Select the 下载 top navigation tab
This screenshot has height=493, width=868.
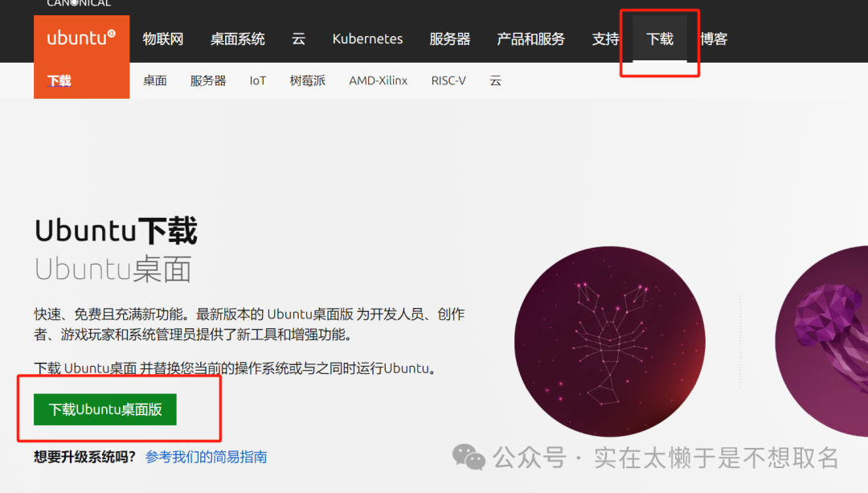(660, 39)
